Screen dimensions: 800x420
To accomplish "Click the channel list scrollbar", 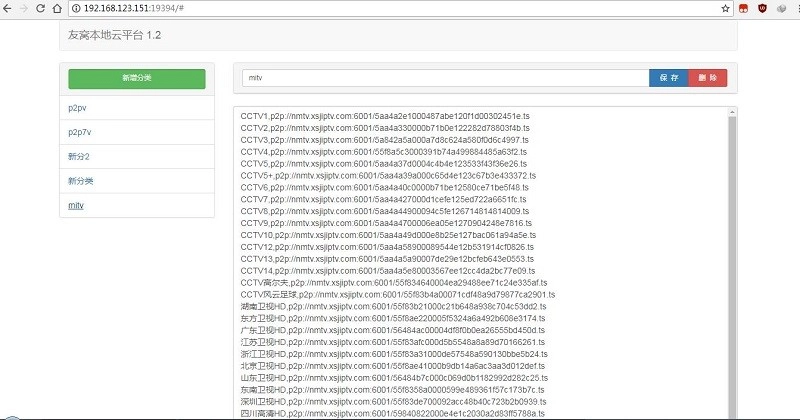I will tap(731, 260).
